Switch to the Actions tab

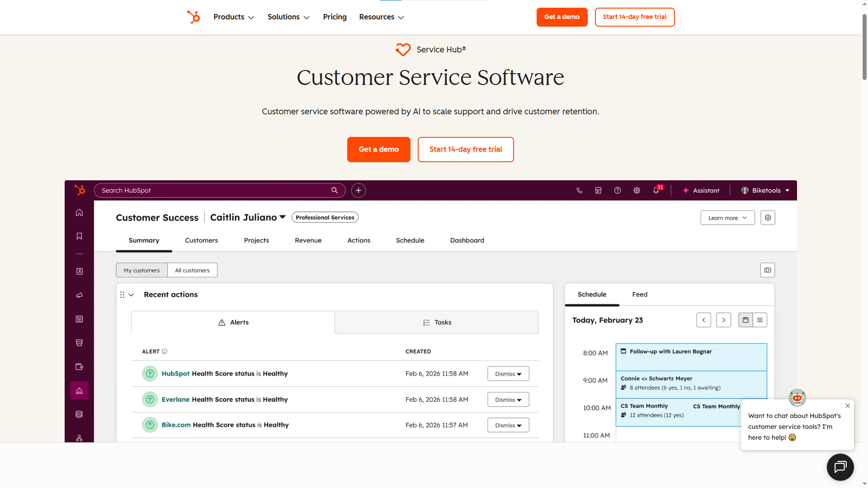(x=359, y=240)
